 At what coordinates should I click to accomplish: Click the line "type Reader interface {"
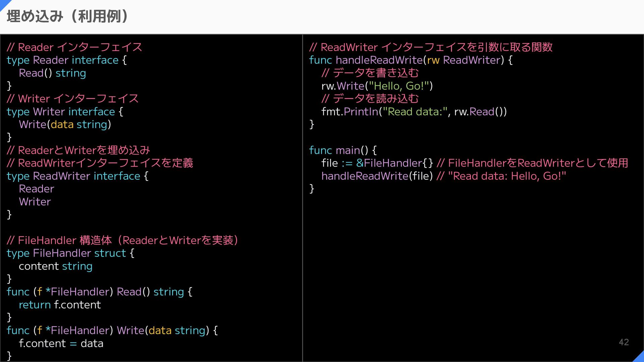[67, 60]
